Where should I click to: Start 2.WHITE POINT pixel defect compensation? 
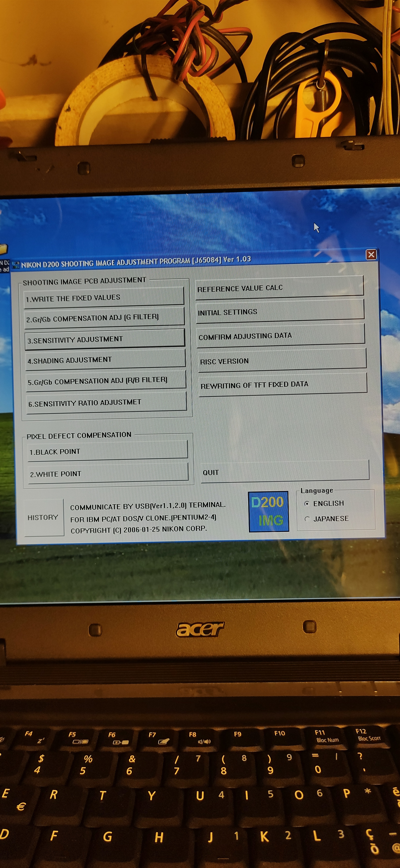point(108,473)
